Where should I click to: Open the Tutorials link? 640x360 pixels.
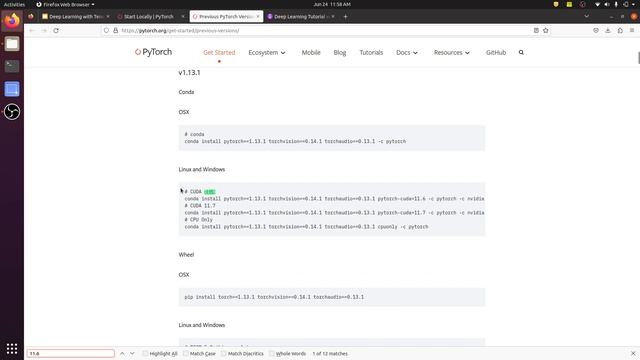(371, 53)
